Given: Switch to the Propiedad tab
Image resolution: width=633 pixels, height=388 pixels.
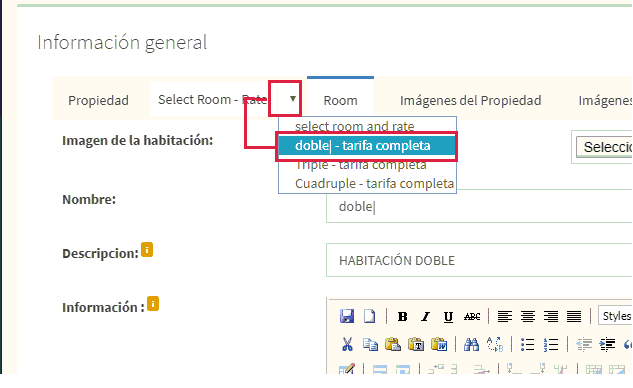Looking at the screenshot, I should coord(99,100).
